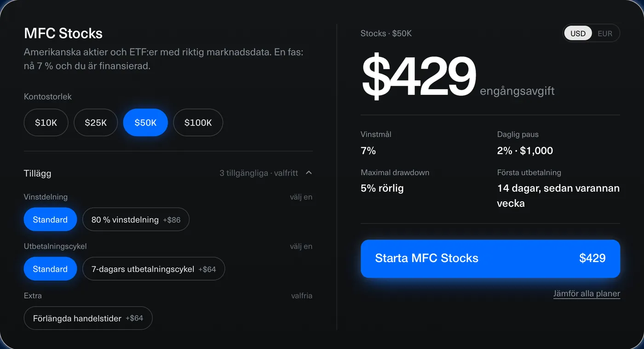Image resolution: width=644 pixels, height=349 pixels.
Task: Choose the $50K account size pill
Action: pos(145,123)
